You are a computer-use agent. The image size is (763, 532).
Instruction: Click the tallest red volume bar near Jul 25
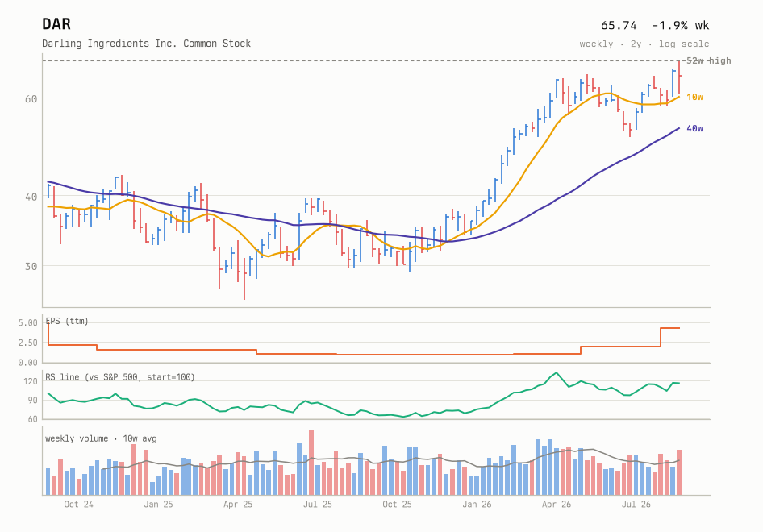(x=311, y=463)
